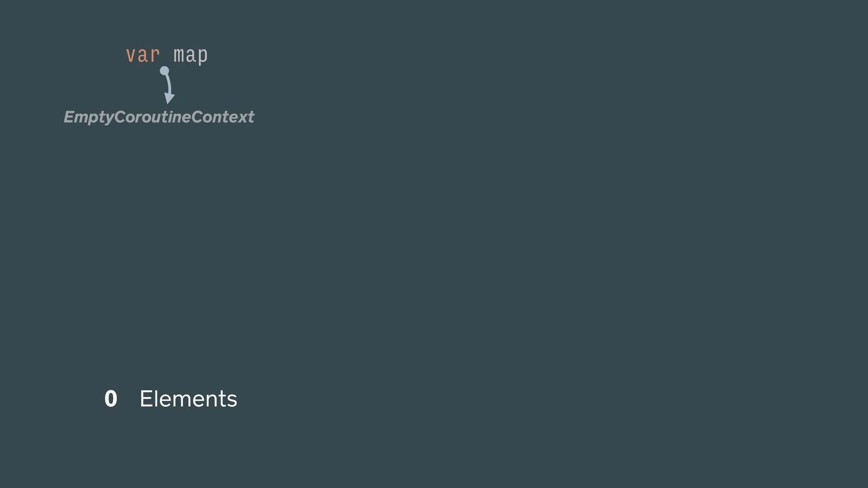Select the EmptyCoroutineContext label
This screenshot has width=868, height=488.
pyautogui.click(x=159, y=117)
